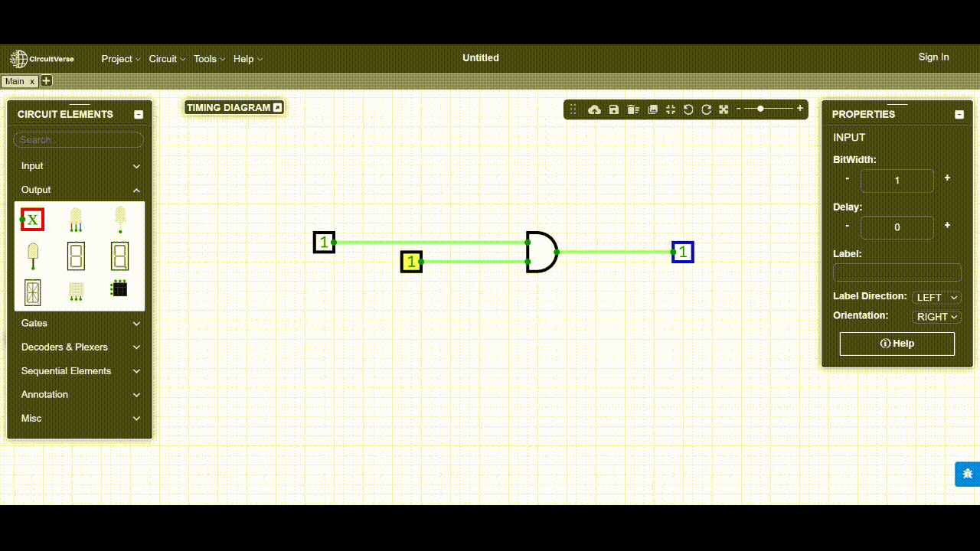Expand the Gates category
Image resolution: width=980 pixels, height=551 pixels.
[x=80, y=323]
